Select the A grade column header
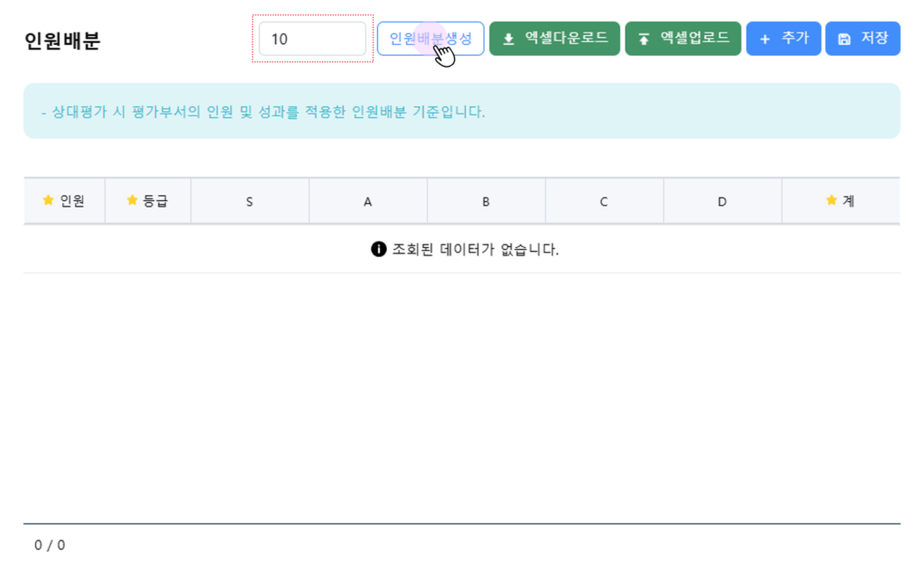The image size is (924, 580). 368,201
